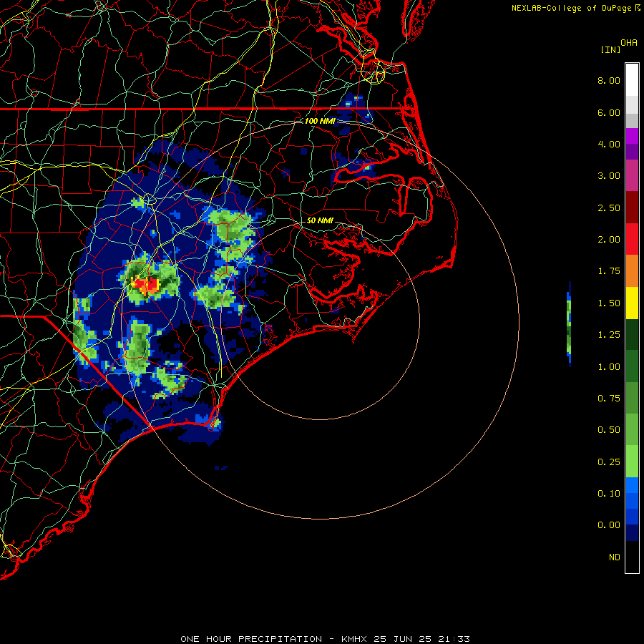This screenshot has width=644, height=644.
Task: Click the 8.00 legend value
Action: [609, 80]
